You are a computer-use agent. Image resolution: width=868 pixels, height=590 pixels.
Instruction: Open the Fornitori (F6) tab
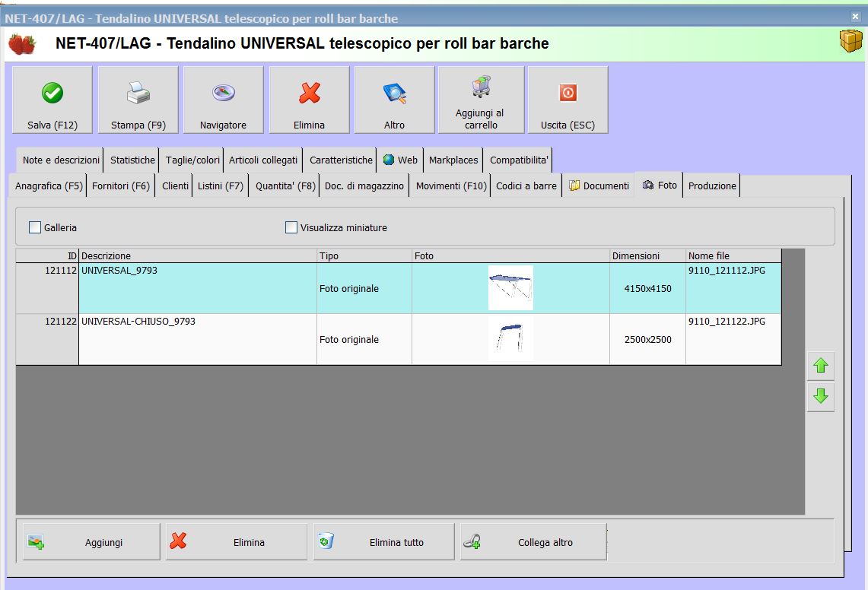[x=121, y=186]
